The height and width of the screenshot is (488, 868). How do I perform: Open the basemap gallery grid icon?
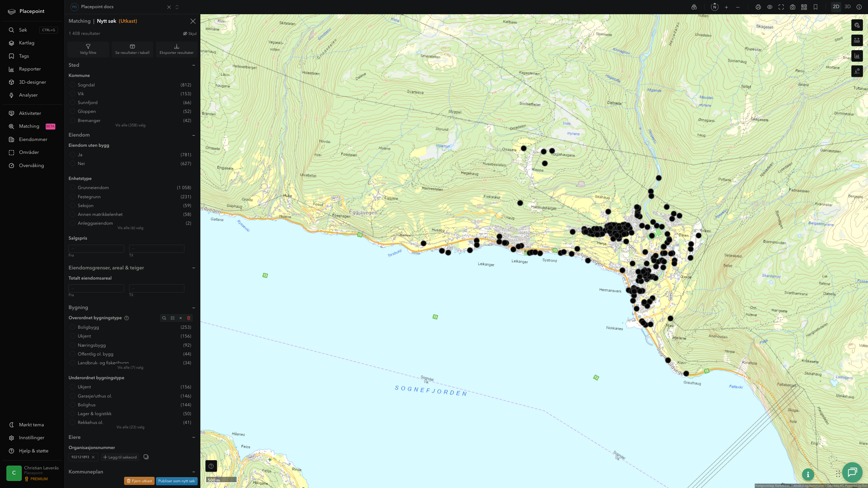(804, 7)
